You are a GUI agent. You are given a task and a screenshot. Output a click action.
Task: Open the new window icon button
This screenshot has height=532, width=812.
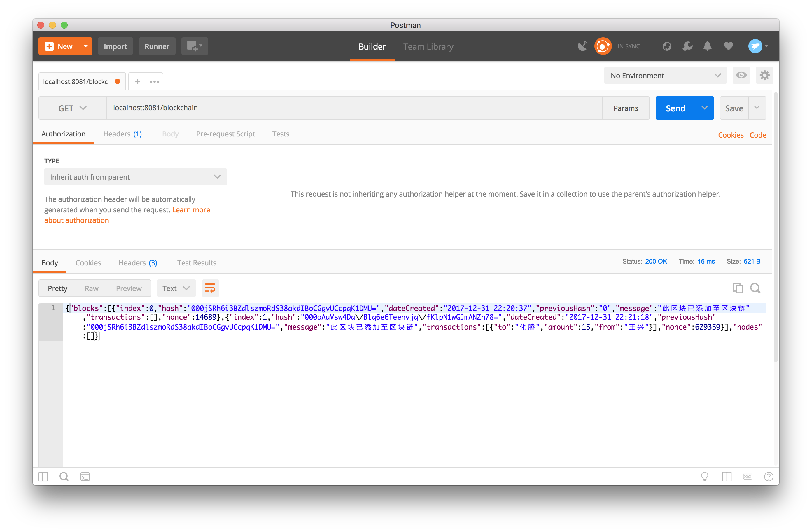coord(195,46)
